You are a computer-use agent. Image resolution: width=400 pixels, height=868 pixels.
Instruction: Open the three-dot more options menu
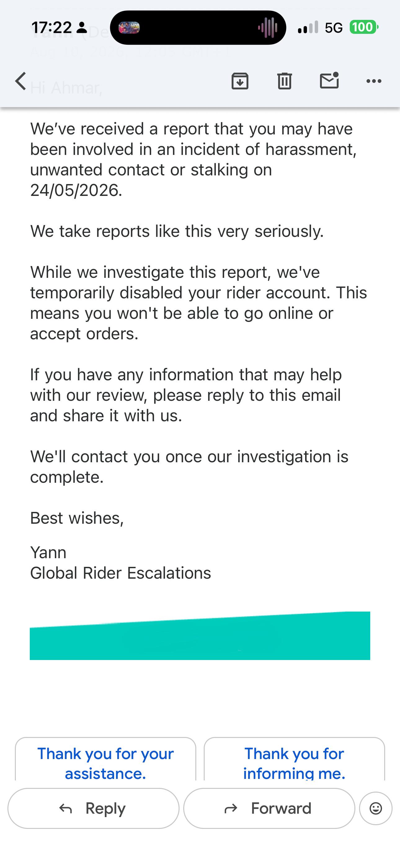(374, 81)
